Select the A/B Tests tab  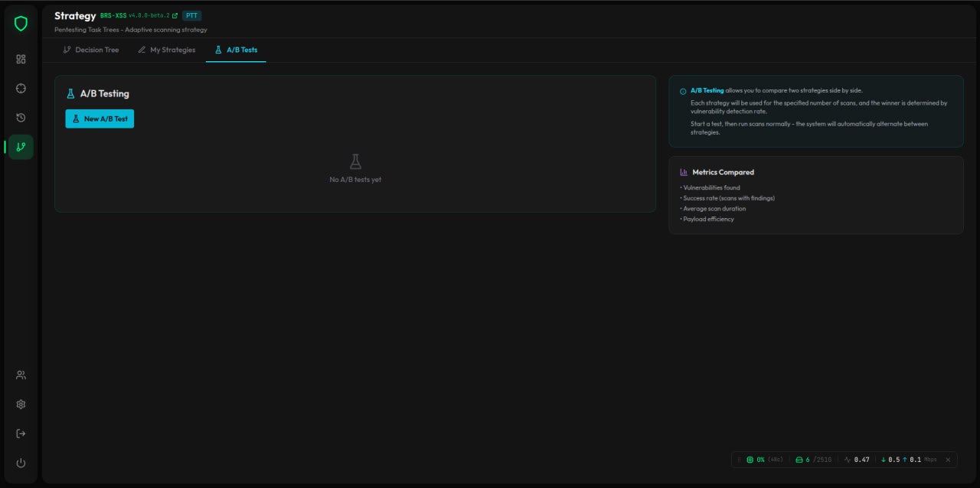[x=236, y=50]
